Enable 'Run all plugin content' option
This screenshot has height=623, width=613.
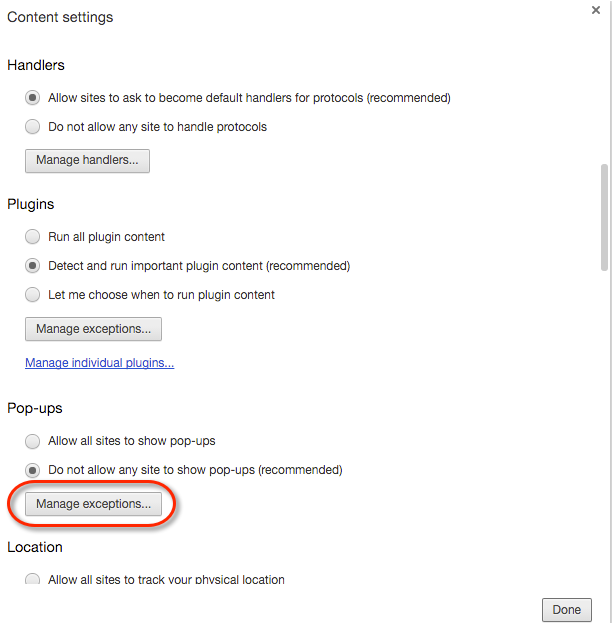(33, 237)
